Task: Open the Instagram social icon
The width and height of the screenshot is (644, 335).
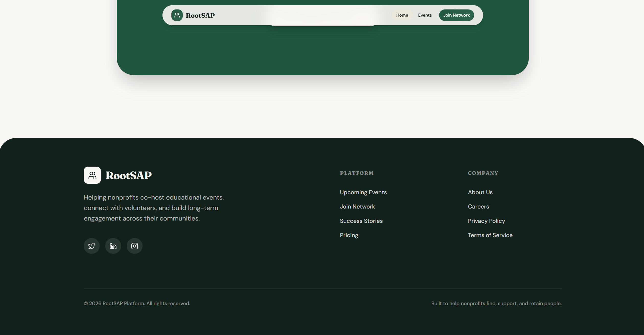Action: point(135,246)
